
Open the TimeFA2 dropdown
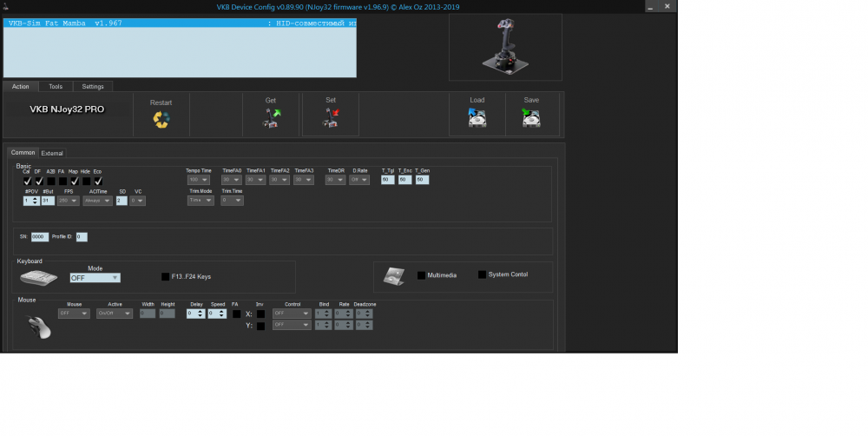point(279,180)
